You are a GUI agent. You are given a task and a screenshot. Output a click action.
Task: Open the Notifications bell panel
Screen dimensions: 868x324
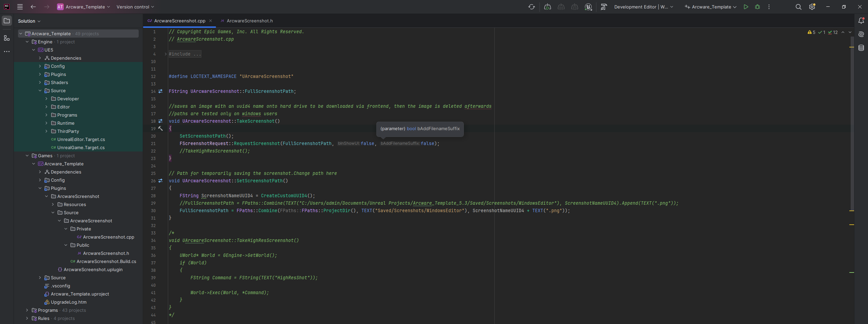861,21
